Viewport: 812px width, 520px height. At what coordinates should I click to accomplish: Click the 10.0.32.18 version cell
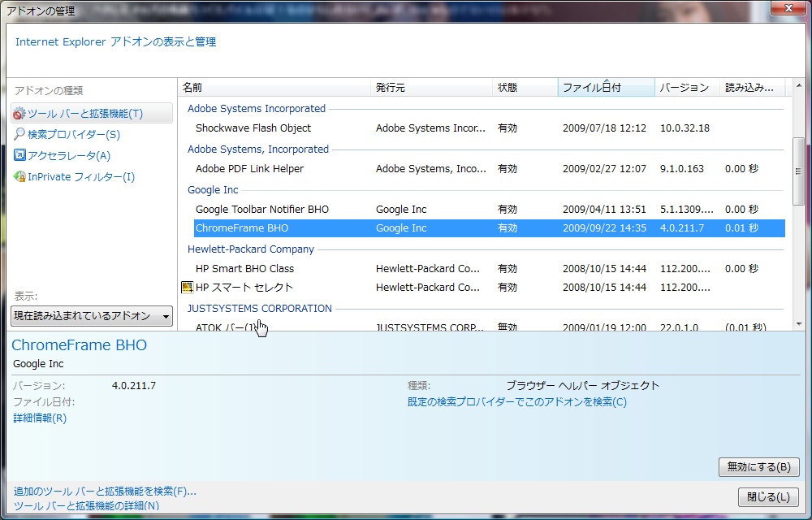pos(685,128)
